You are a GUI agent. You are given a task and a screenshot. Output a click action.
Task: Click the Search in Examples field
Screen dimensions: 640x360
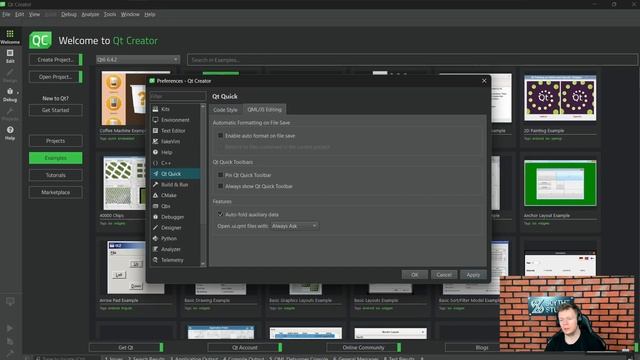(412, 60)
